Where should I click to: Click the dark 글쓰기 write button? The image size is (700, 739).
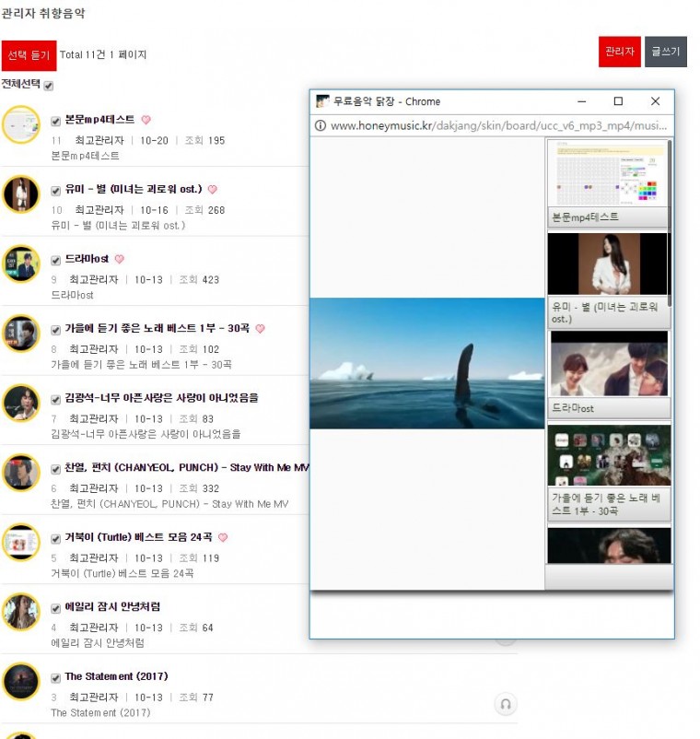(665, 53)
